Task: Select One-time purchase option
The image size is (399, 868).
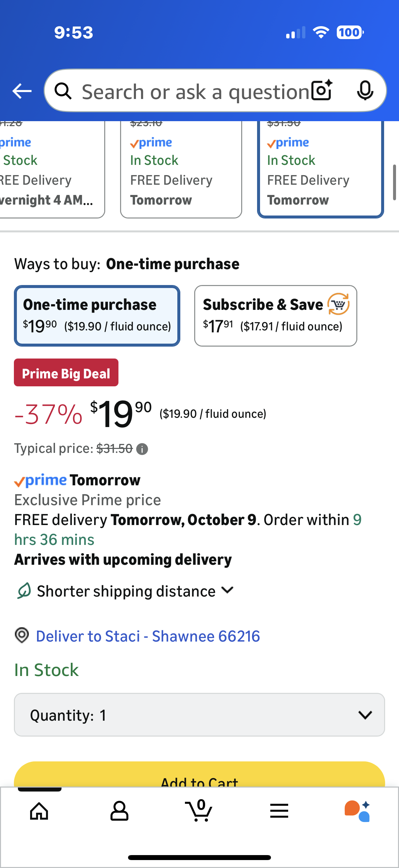Action: (97, 316)
